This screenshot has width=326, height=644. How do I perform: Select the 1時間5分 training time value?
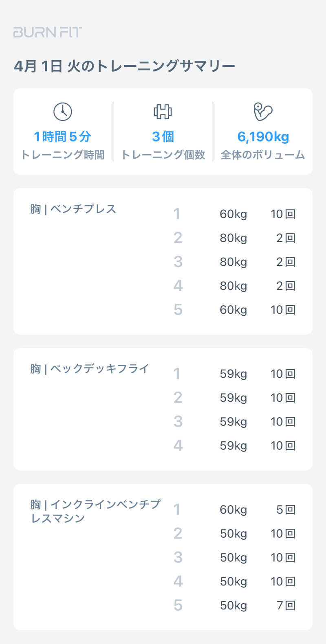[x=62, y=137]
